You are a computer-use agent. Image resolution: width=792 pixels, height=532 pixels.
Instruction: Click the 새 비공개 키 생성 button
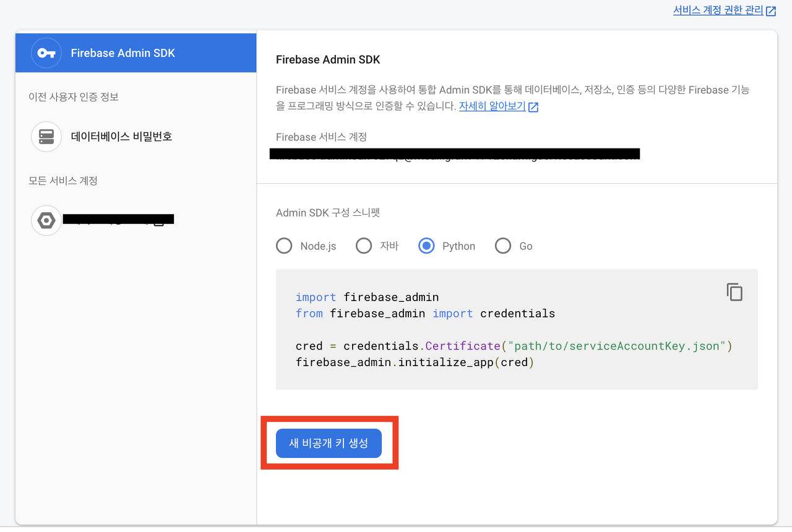[329, 443]
